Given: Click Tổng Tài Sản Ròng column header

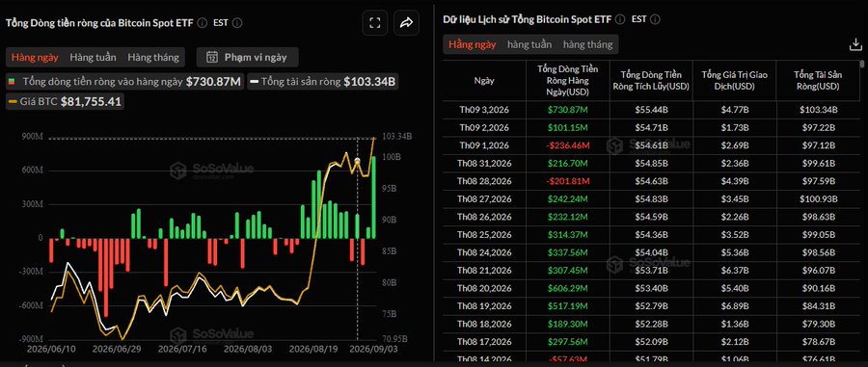Looking at the screenshot, I should [x=818, y=81].
